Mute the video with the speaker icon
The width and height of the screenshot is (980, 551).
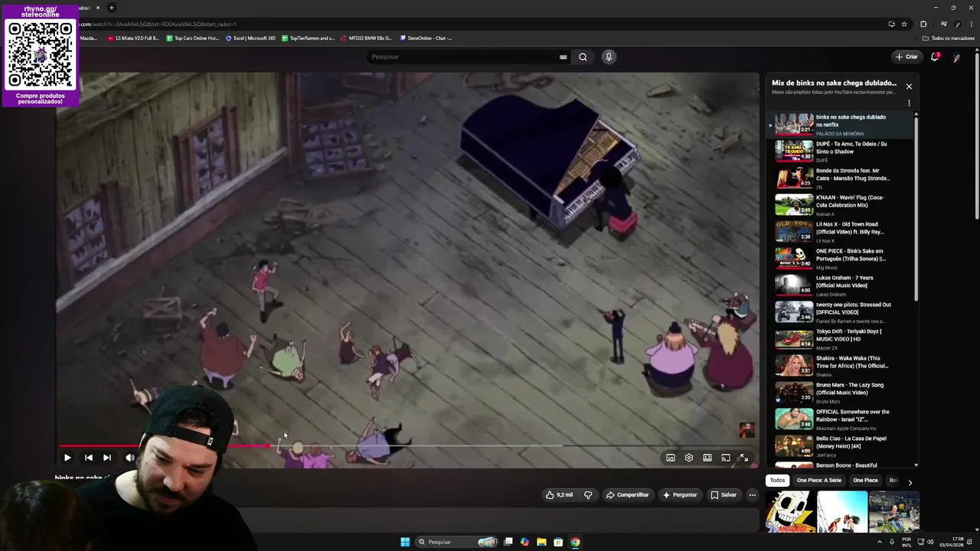coord(130,458)
